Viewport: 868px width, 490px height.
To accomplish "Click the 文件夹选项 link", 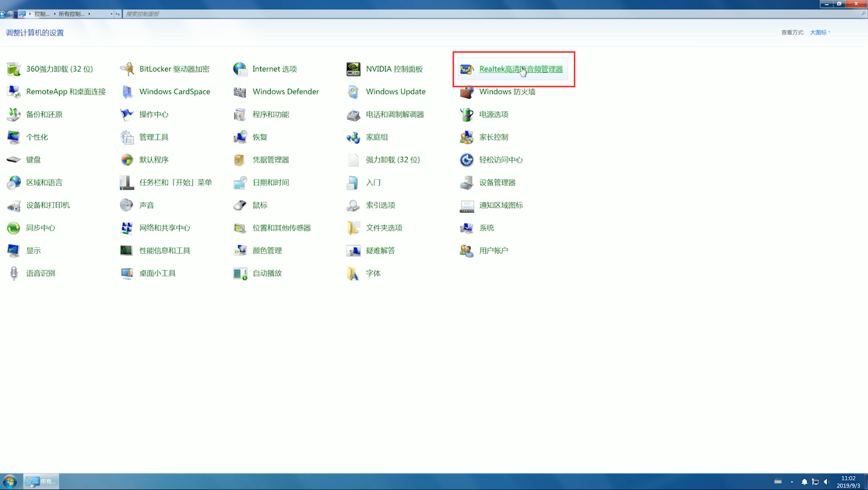I will (384, 228).
